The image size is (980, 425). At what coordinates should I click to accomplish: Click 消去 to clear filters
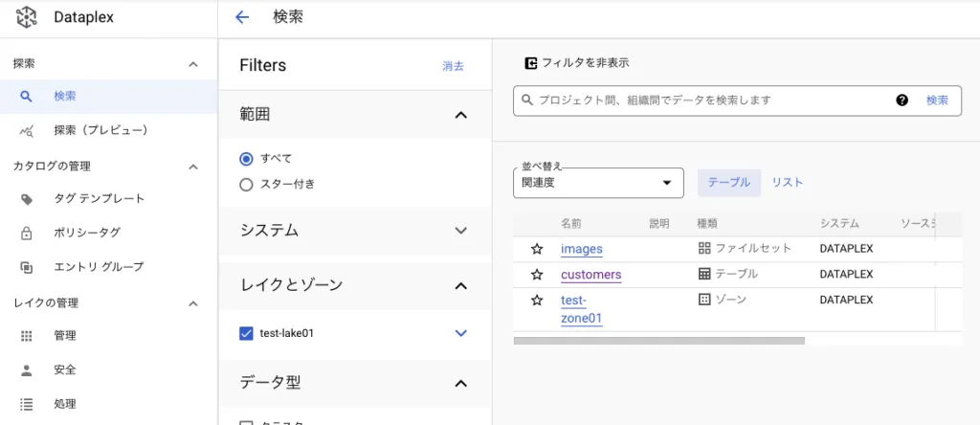pos(453,66)
